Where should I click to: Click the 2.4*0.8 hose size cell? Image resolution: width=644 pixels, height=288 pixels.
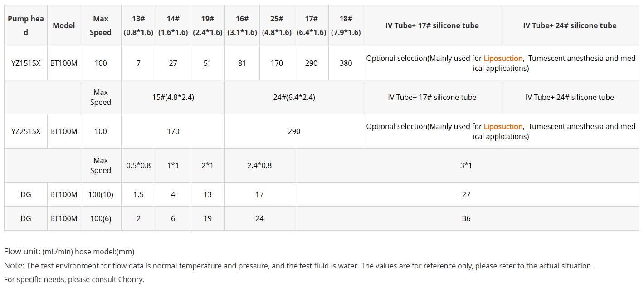[x=259, y=165]
